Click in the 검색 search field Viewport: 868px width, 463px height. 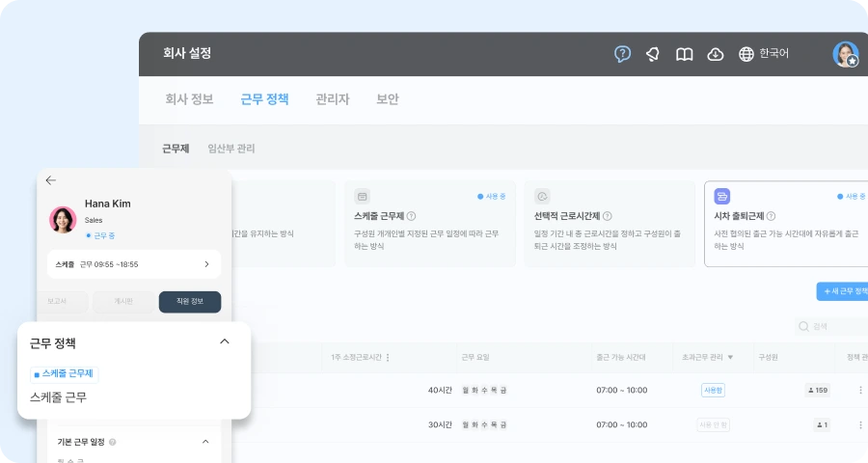coord(833,326)
